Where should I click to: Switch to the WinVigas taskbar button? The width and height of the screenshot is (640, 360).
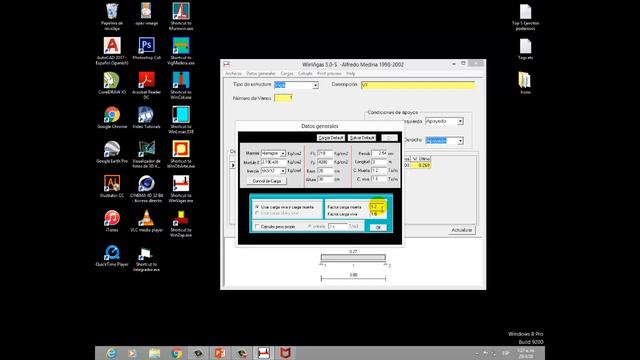264,353
